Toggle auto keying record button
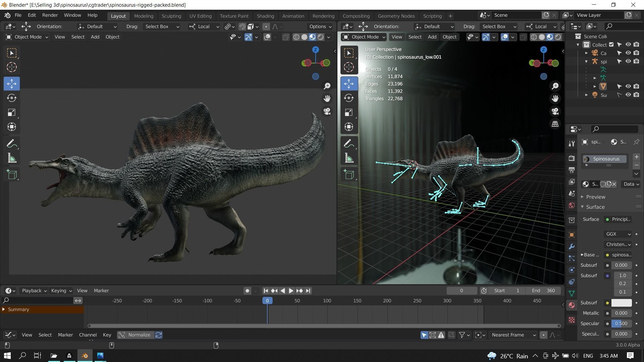 pos(247,291)
